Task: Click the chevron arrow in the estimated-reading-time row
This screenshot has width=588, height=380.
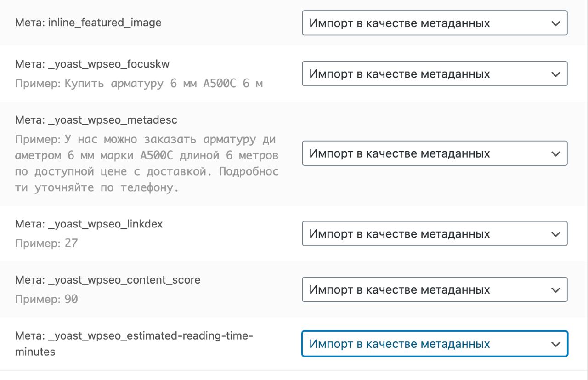Action: tap(555, 344)
